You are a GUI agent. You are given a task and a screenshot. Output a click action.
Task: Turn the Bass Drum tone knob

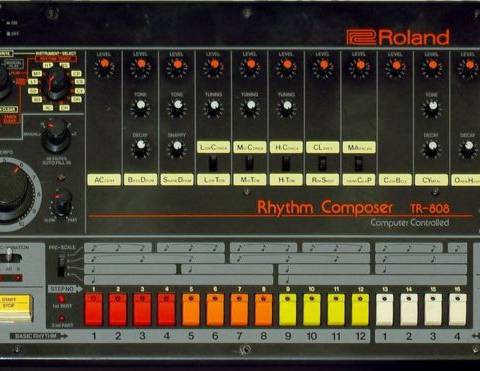pyautogui.click(x=141, y=107)
